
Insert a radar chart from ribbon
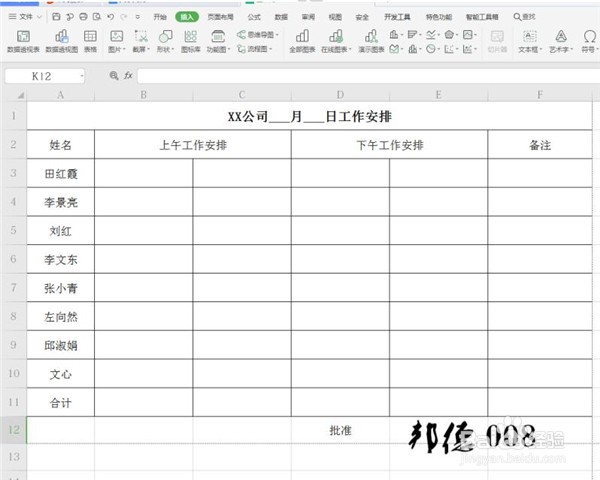[451, 35]
